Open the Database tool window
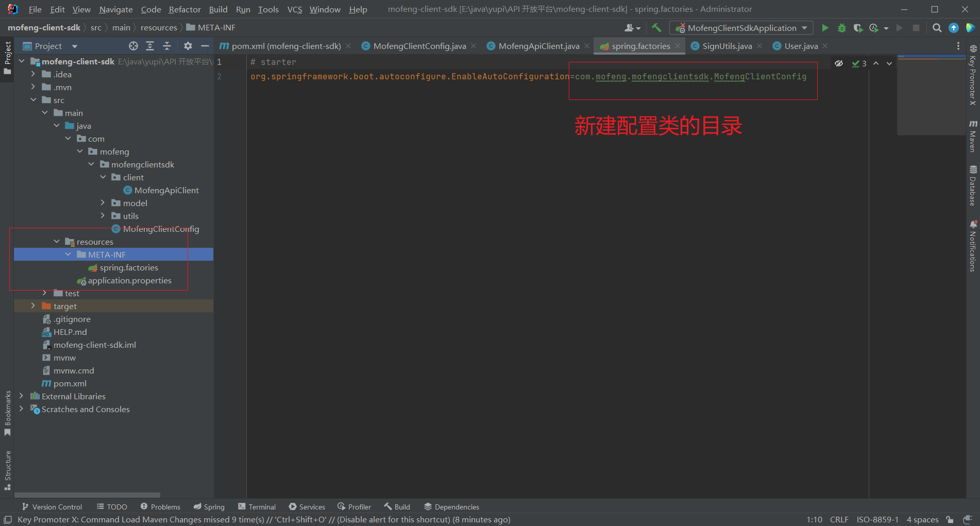This screenshot has width=980, height=526. (x=973, y=185)
